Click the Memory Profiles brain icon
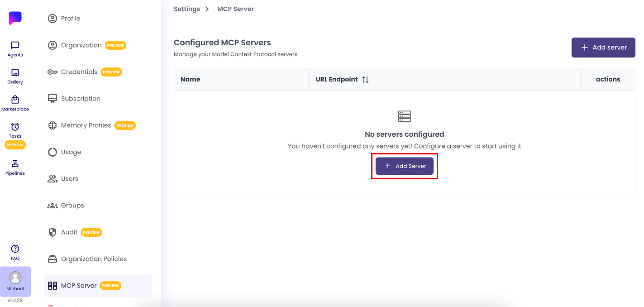 point(52,125)
